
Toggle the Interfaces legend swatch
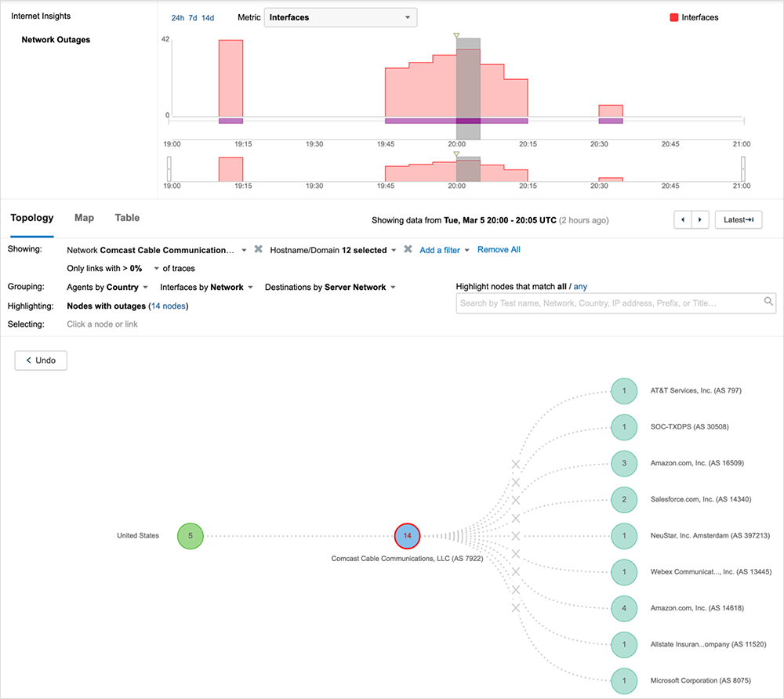(x=673, y=17)
